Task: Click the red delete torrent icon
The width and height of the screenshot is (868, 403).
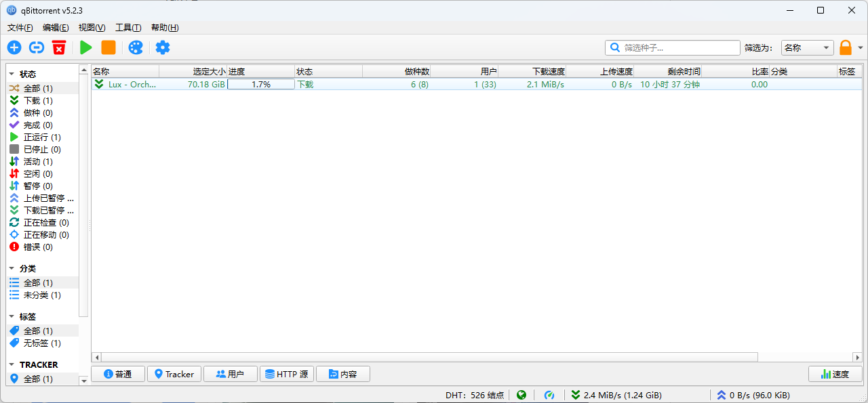Action: [x=59, y=47]
